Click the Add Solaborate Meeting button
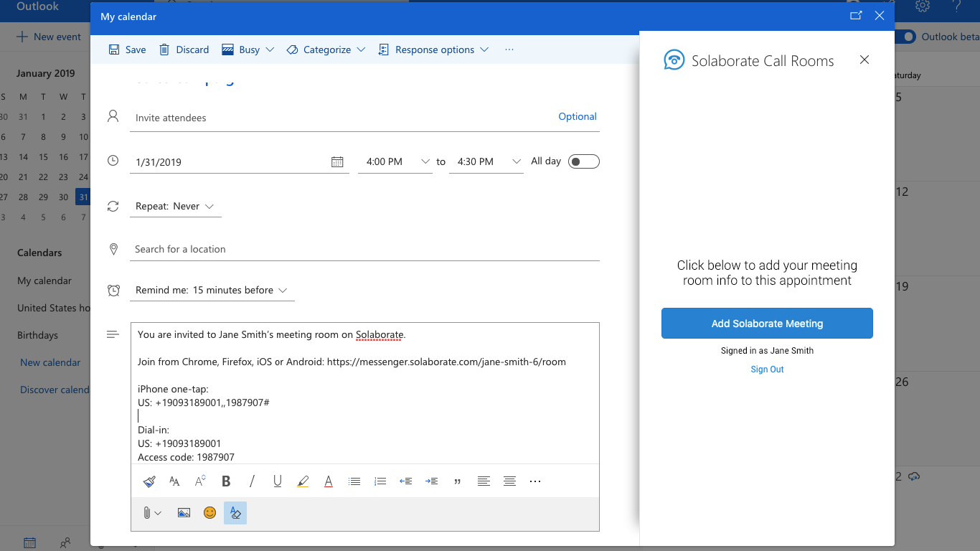The image size is (980, 551). 767,324
